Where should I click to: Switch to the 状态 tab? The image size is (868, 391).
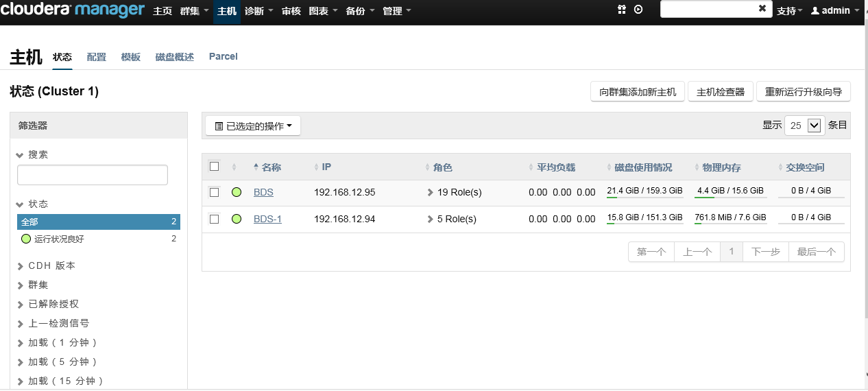click(x=62, y=57)
